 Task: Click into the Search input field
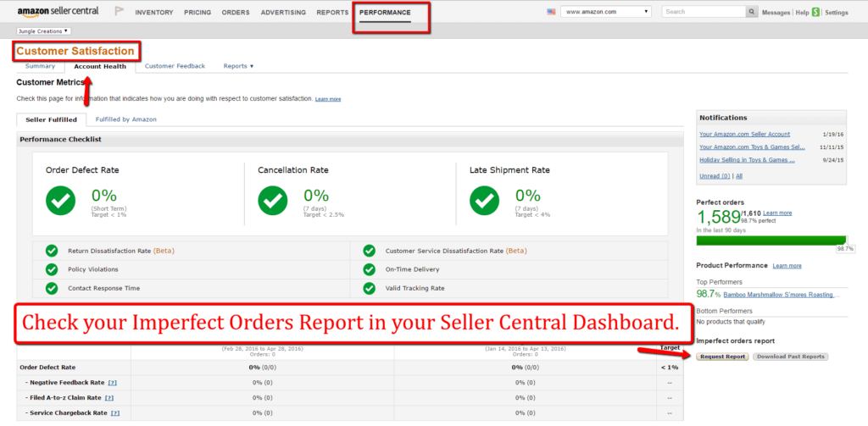click(703, 13)
